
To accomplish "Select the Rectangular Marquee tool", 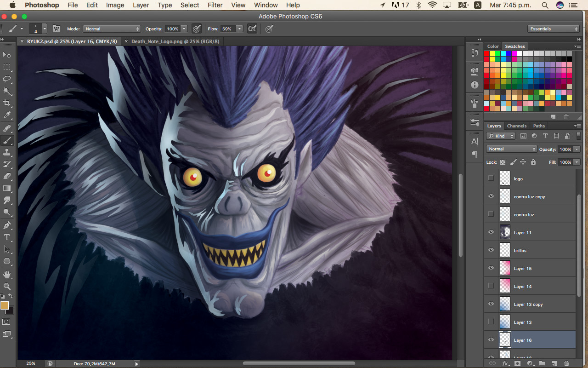I will [x=7, y=67].
